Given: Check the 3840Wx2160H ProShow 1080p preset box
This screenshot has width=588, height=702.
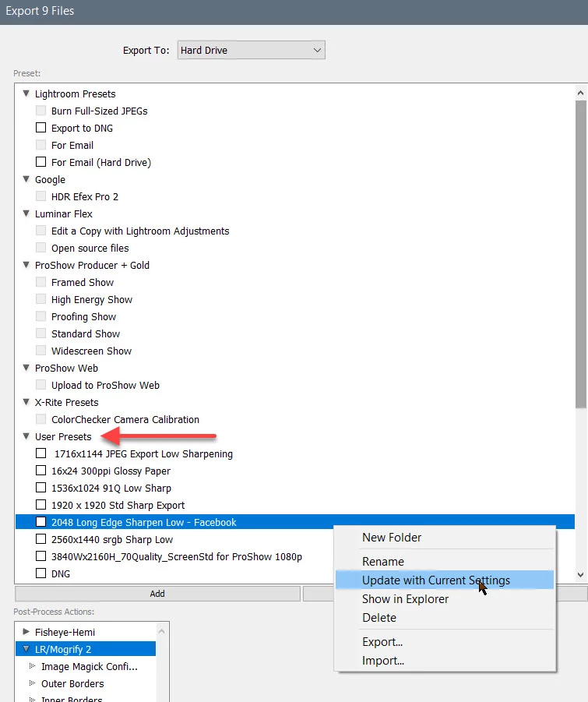Looking at the screenshot, I should point(40,556).
